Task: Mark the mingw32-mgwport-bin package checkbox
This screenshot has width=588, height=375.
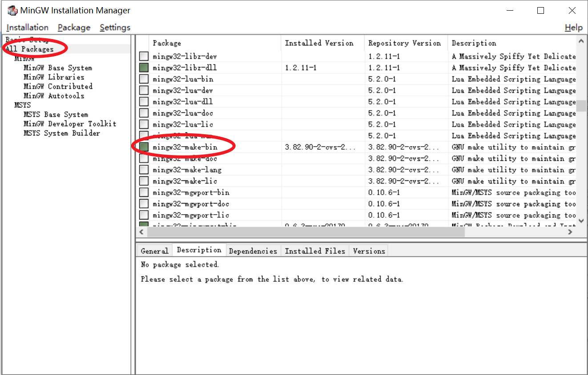Action: 144,192
